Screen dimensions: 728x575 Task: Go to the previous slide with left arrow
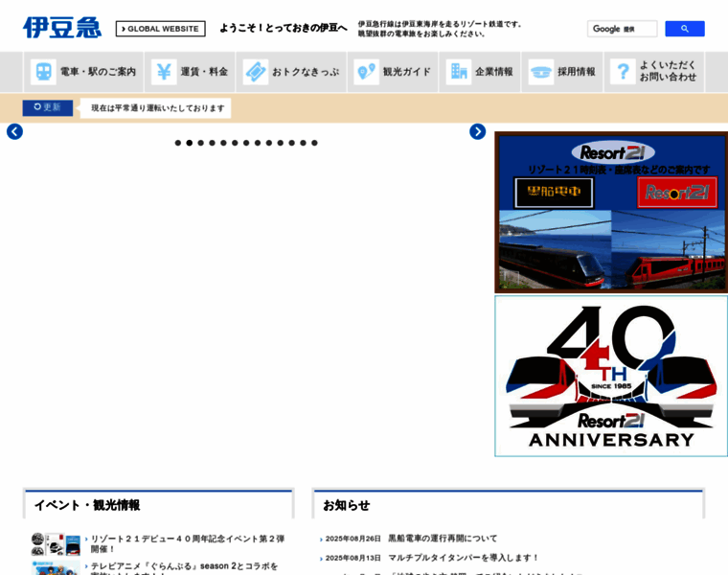pyautogui.click(x=15, y=131)
